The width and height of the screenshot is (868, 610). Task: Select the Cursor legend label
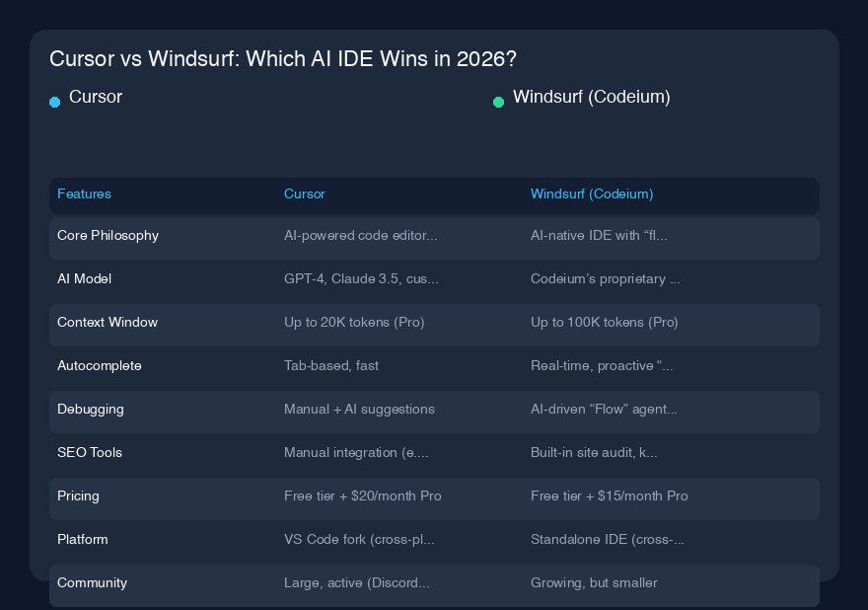pyautogui.click(x=96, y=97)
